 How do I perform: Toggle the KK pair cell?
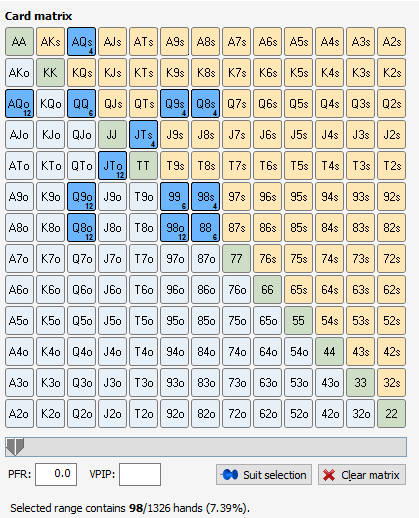[x=50, y=73]
